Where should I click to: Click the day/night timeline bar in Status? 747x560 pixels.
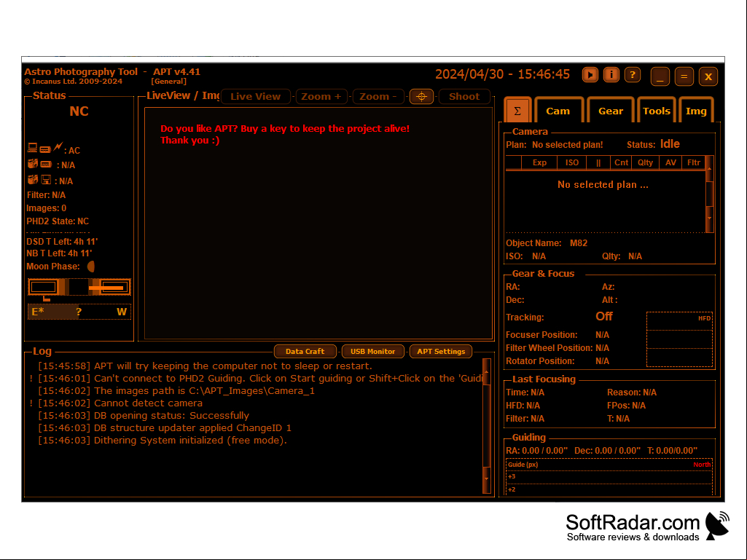79,287
